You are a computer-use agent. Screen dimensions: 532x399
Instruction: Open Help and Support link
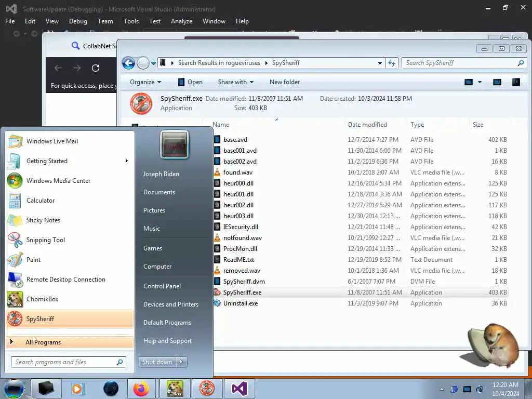pyautogui.click(x=167, y=341)
